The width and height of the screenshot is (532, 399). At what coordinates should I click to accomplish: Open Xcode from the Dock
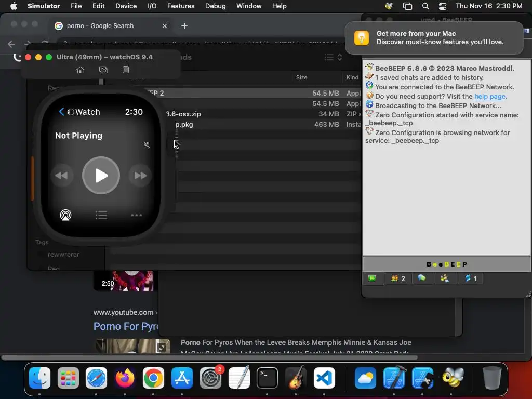[394, 378]
